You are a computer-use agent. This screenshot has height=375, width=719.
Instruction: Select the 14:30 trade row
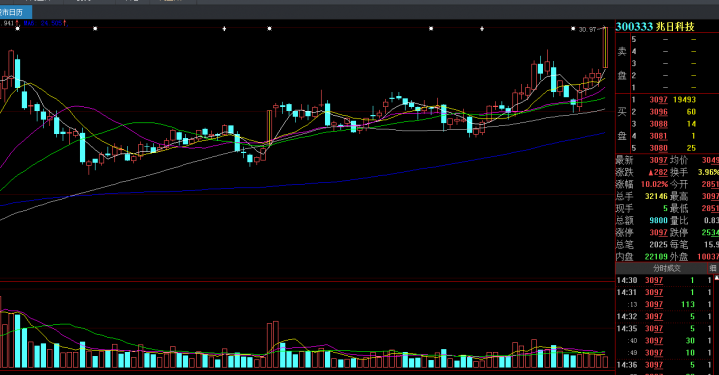pyautogui.click(x=666, y=280)
